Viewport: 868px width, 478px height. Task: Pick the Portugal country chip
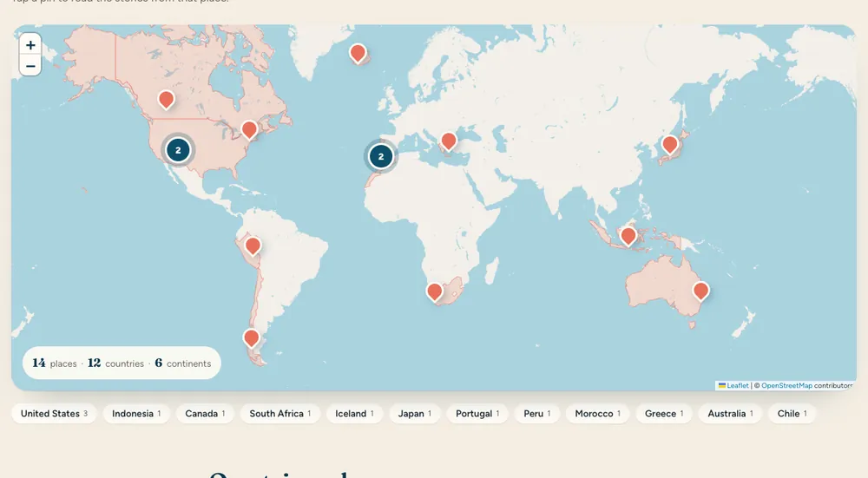click(477, 413)
